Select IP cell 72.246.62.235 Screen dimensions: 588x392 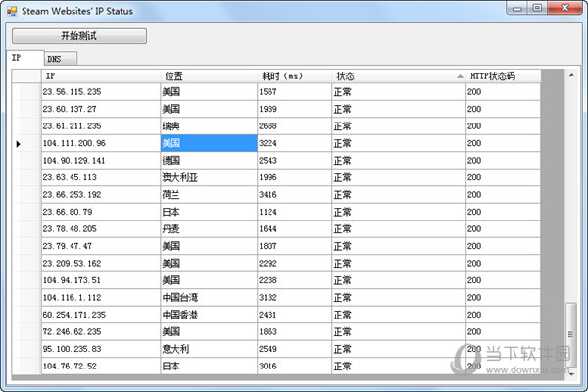pyautogui.click(x=101, y=332)
